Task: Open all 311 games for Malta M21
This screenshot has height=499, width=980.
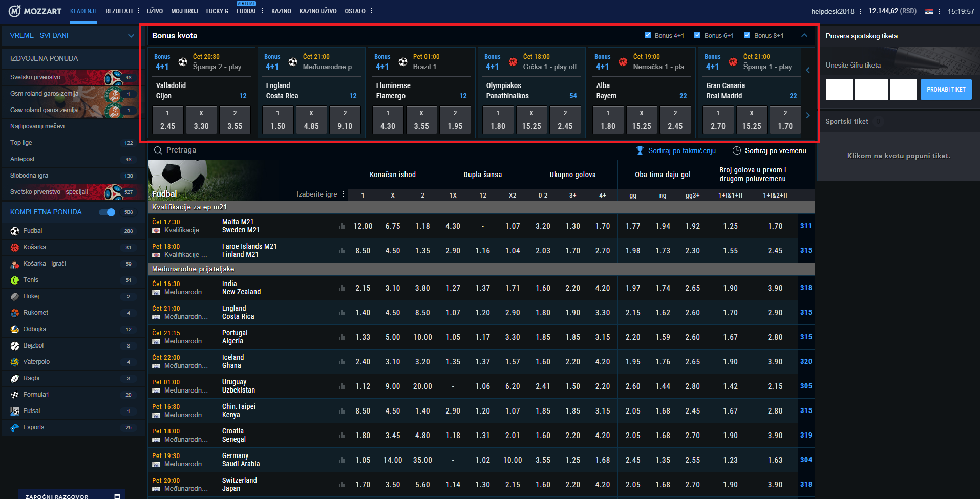Action: click(806, 226)
